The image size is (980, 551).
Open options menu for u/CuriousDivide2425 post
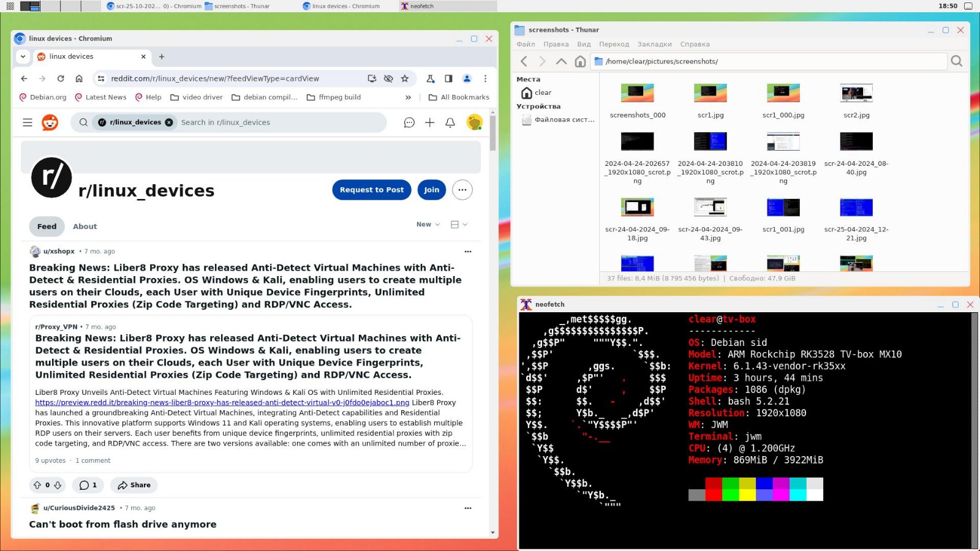(468, 508)
